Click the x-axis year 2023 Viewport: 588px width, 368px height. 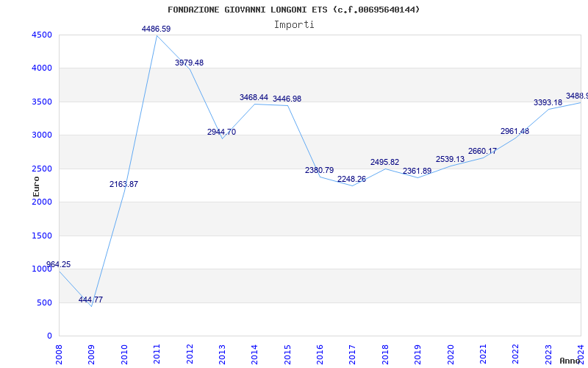[x=548, y=354]
